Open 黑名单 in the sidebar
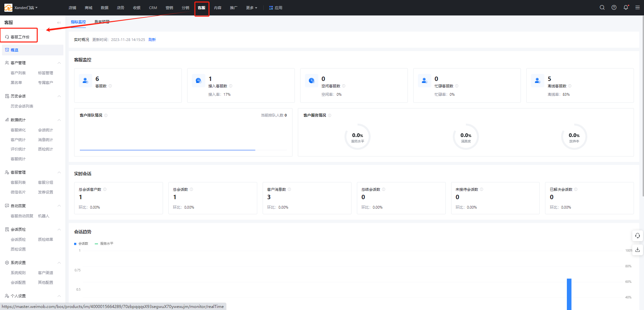This screenshot has width=644, height=310. pos(16,83)
